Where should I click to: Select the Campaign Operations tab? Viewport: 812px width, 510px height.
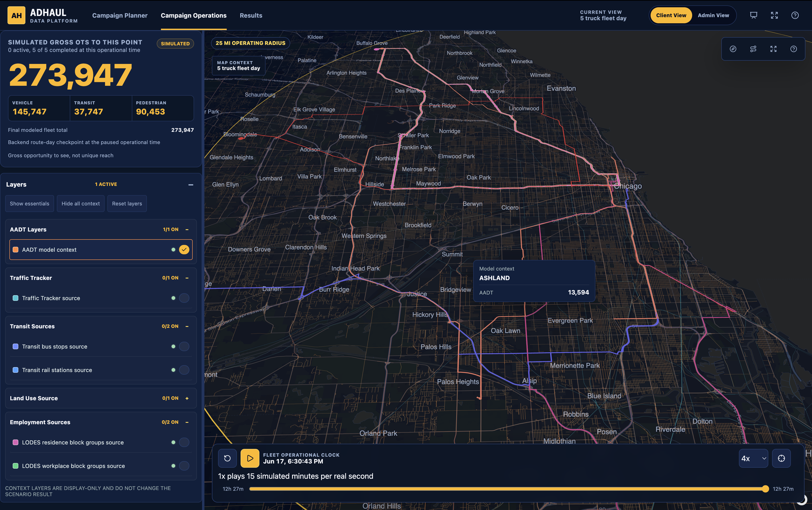194,16
